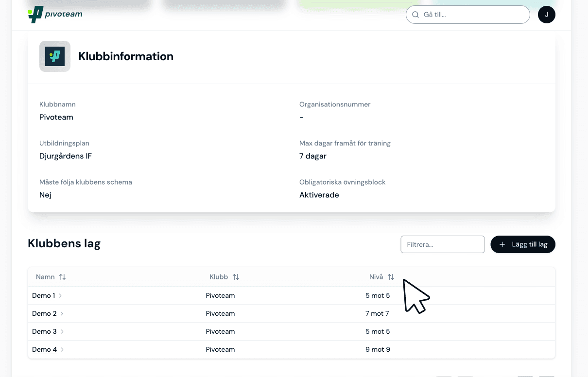
Task: Expand the Demo 4 row chevron
Action: [62, 349]
